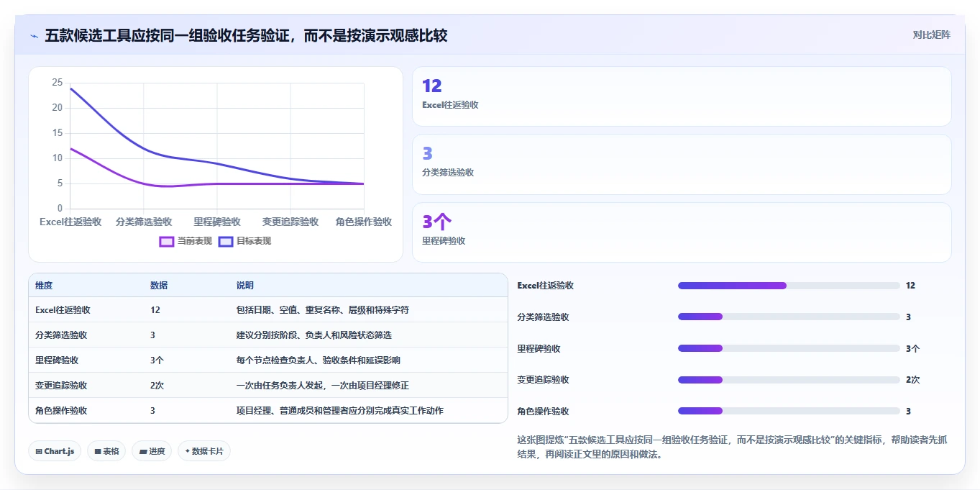Click the description 包括日期、空值、重复名称、层级和特殊字符

pos(323,310)
